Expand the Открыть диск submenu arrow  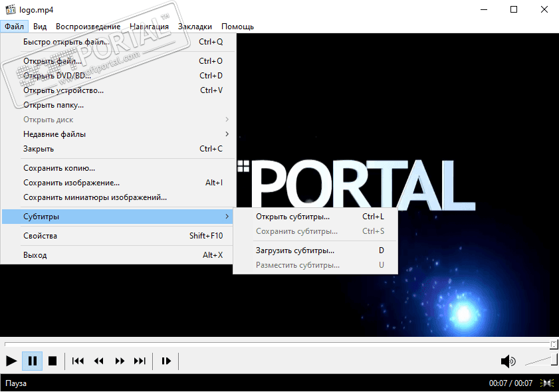pyautogui.click(x=227, y=120)
